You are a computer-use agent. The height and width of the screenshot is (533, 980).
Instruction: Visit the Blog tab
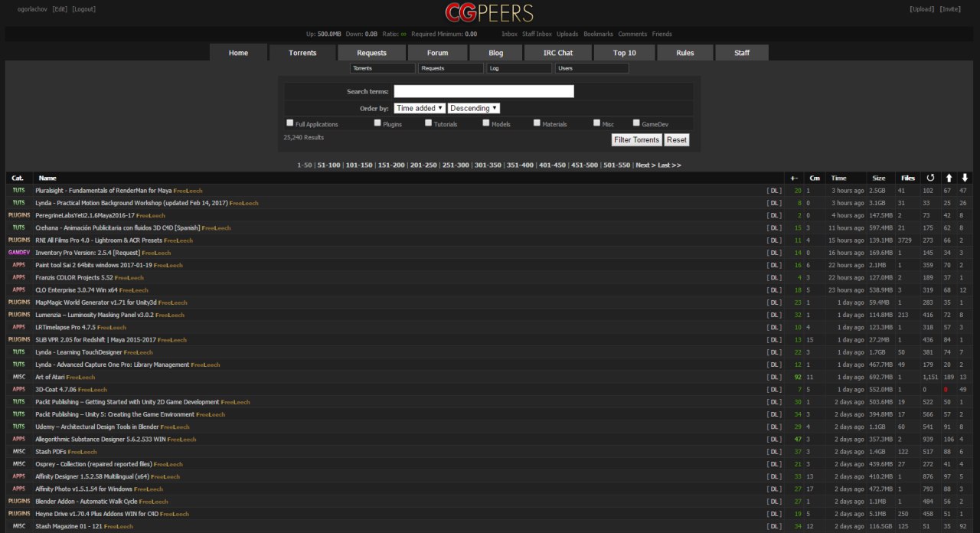point(496,53)
